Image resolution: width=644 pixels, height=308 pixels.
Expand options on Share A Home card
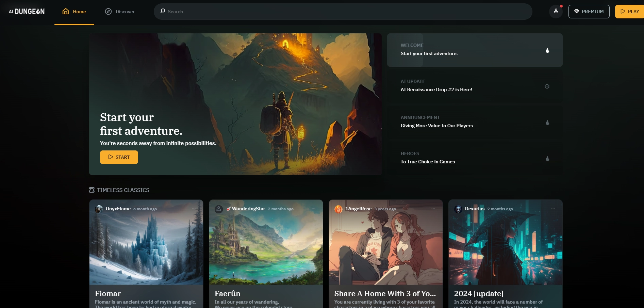click(x=433, y=209)
